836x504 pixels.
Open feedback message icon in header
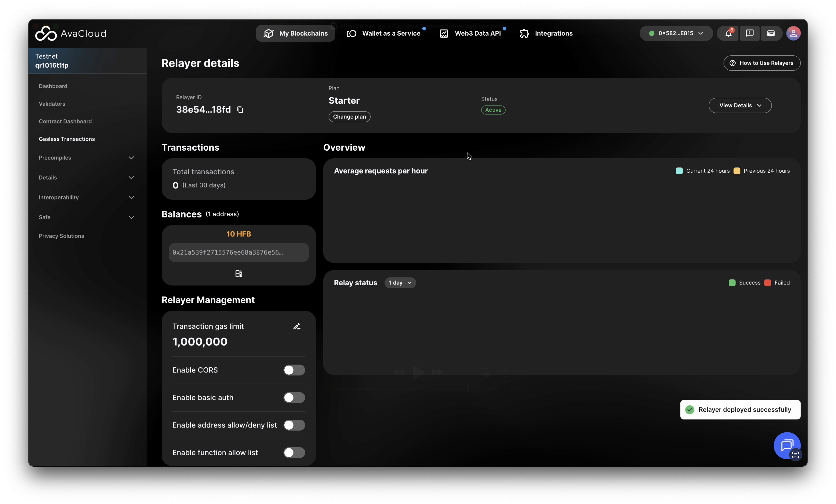coord(750,33)
